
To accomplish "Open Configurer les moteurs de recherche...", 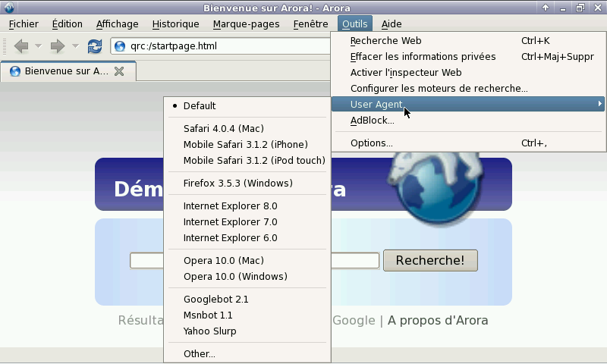I will [468, 88].
